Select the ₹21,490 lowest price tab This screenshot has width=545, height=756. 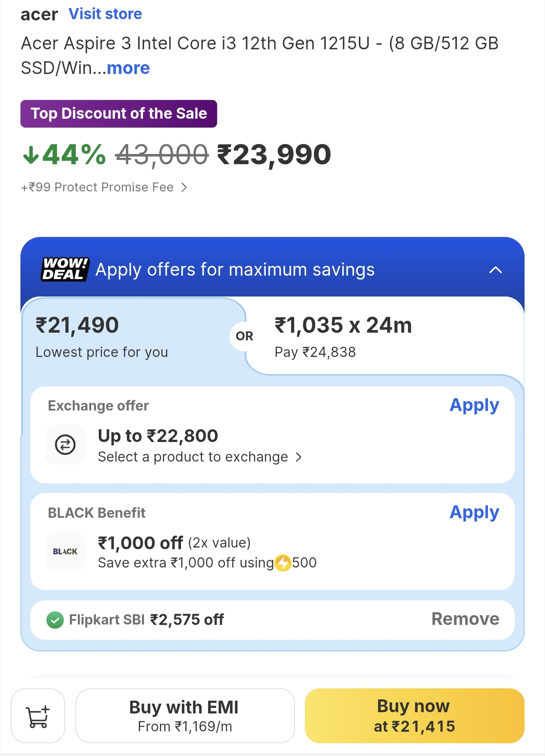[x=128, y=337]
